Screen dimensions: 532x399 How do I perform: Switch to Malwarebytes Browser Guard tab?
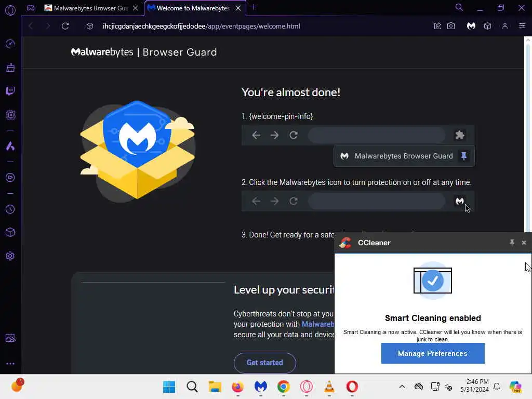[86, 8]
